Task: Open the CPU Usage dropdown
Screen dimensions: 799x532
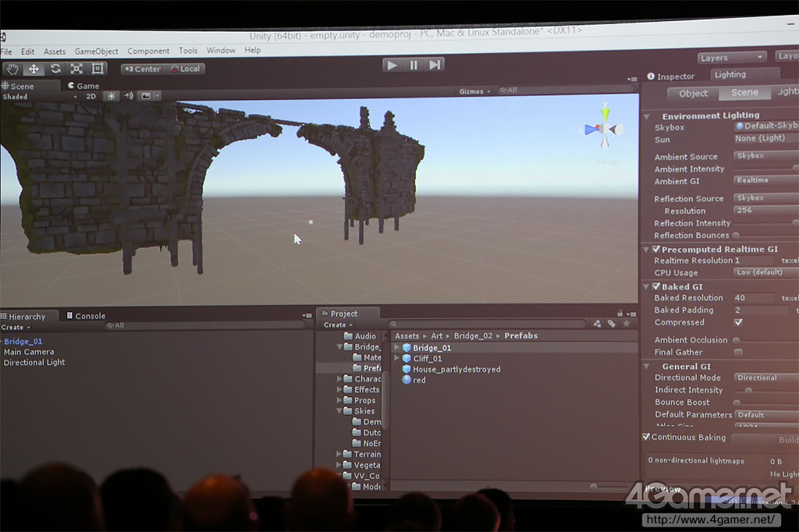Action: click(765, 272)
